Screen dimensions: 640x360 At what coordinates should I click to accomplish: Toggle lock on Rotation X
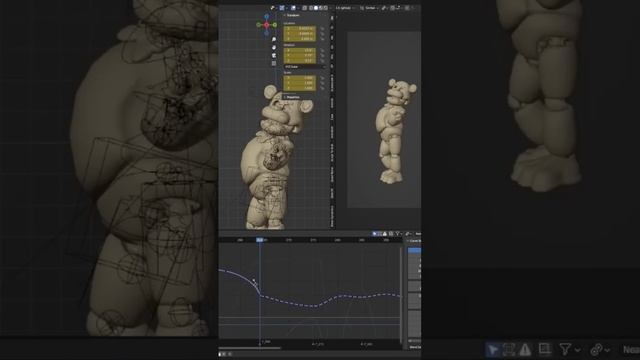(x=322, y=50)
